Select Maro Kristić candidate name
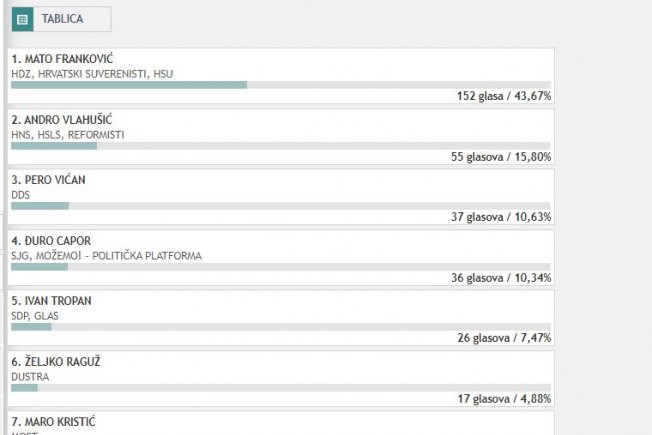 click(54, 422)
